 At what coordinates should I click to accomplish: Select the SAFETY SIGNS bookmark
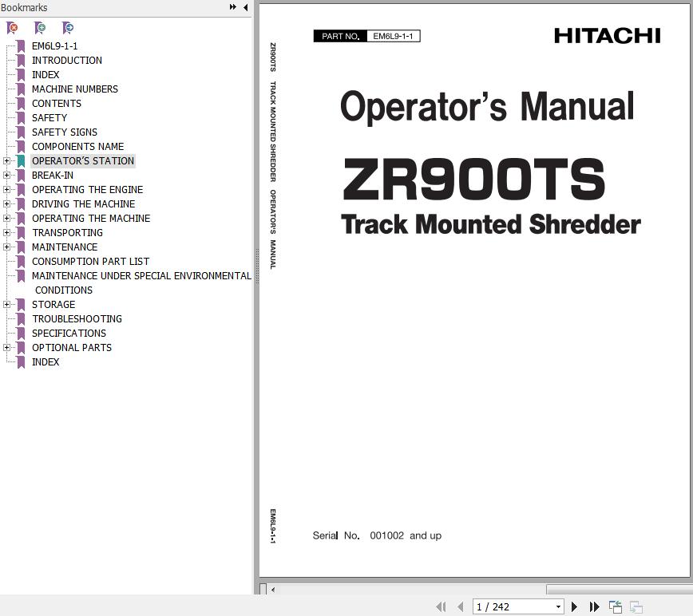[65, 132]
